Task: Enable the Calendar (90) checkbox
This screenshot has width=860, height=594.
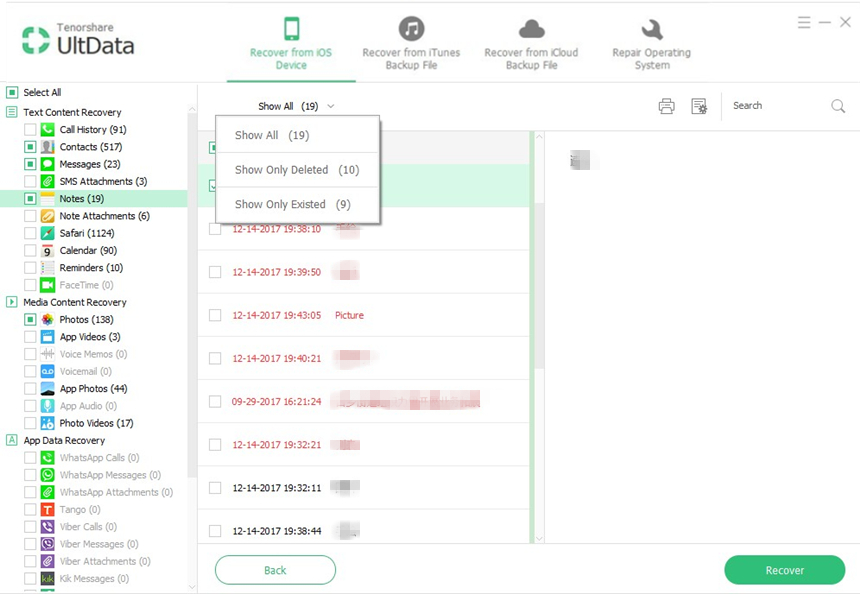Action: (x=30, y=251)
